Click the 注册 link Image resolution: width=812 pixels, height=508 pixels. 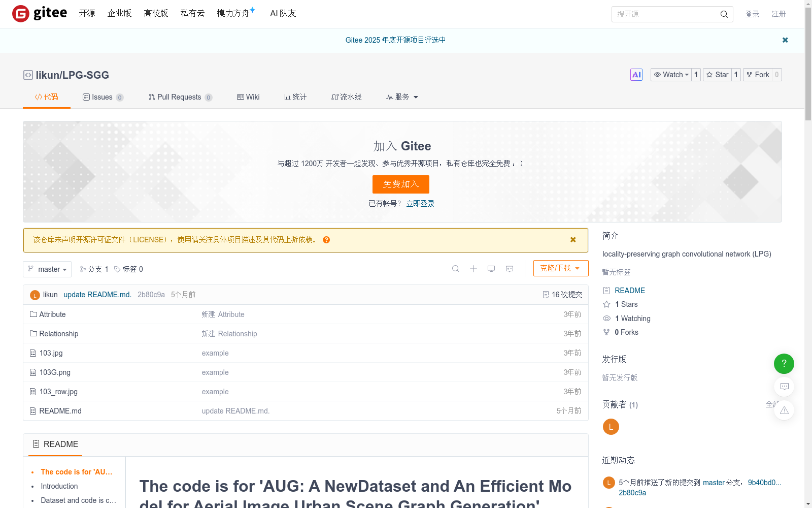(779, 14)
